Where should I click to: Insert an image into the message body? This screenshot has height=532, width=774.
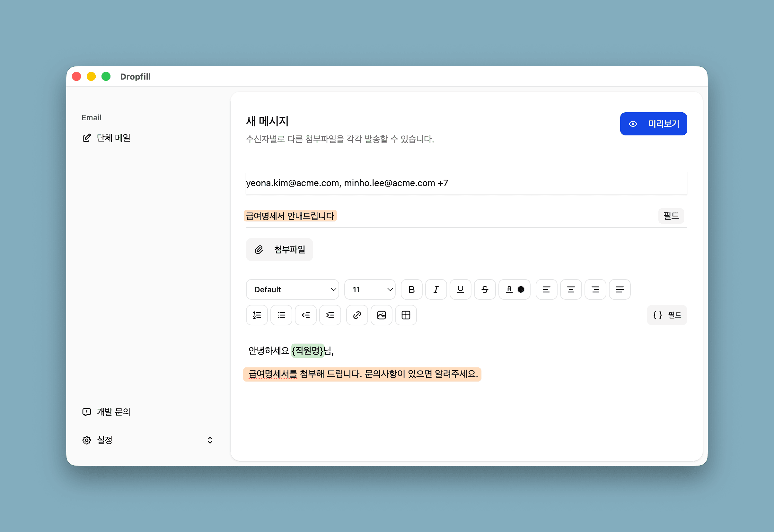[381, 315]
